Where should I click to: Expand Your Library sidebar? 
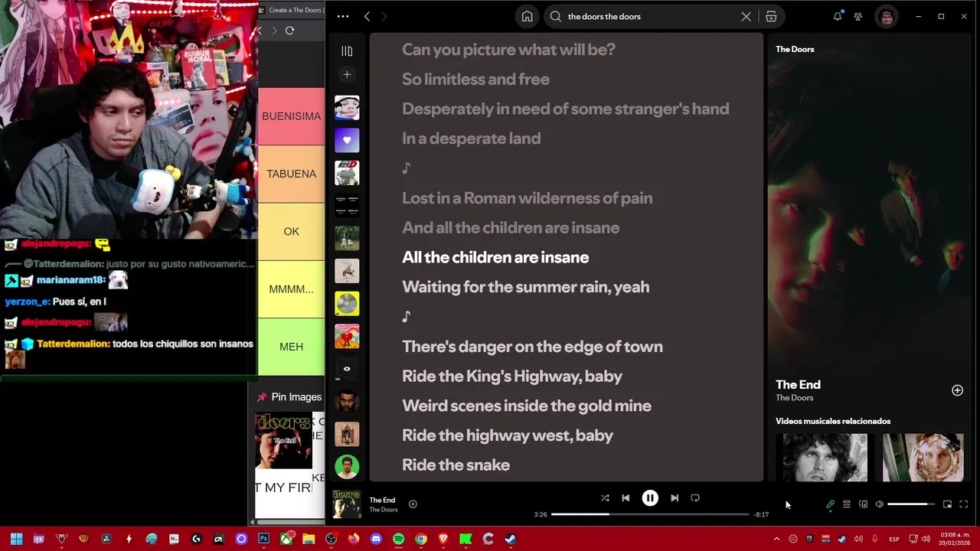(347, 51)
